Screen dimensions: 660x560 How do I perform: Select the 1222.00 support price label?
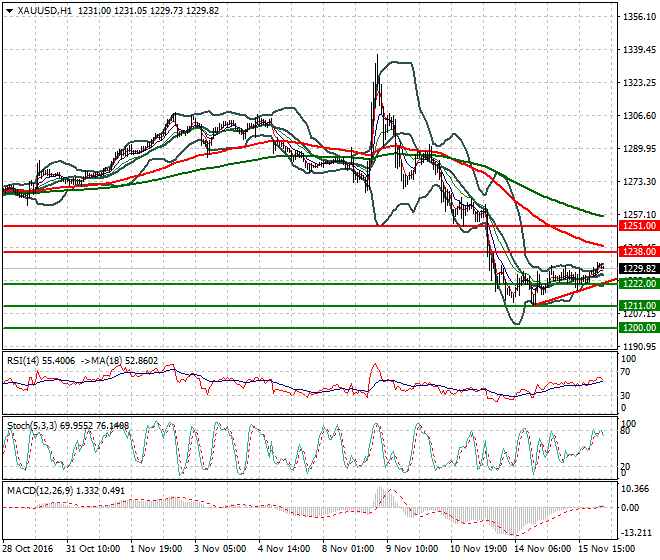[639, 284]
